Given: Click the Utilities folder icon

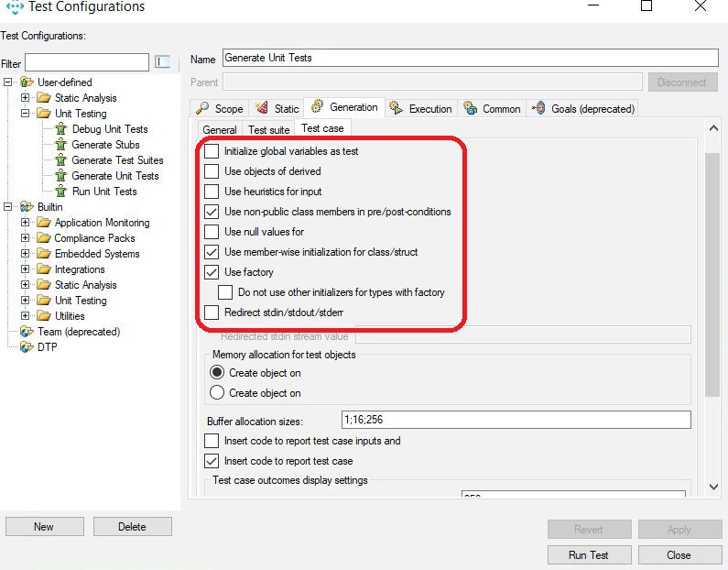Looking at the screenshot, I should coord(44,316).
